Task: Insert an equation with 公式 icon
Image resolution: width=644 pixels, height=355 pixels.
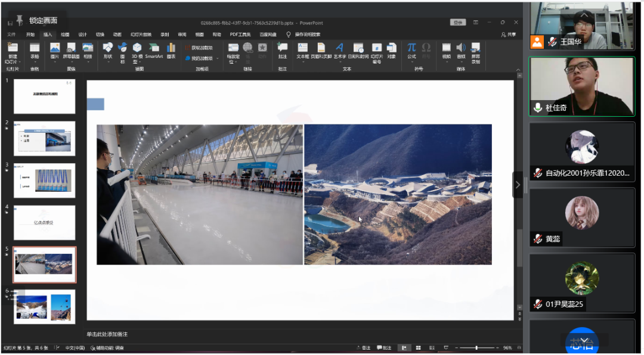Action: pyautogui.click(x=411, y=50)
